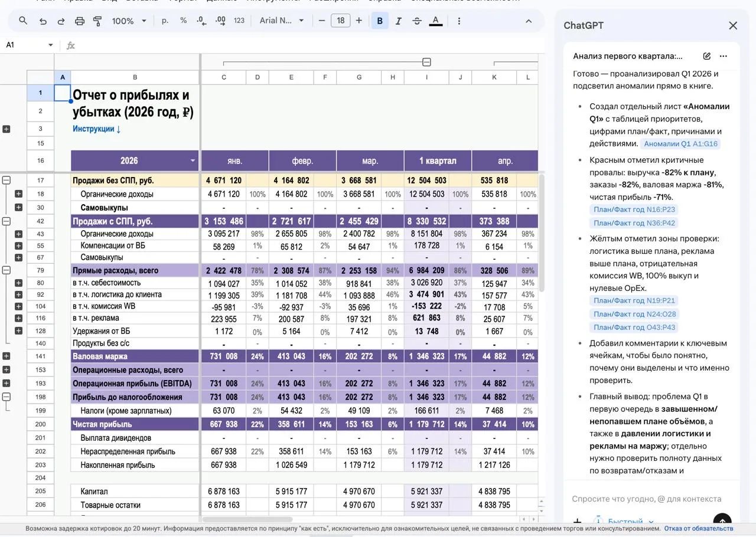Select the 1 квартал column header cell
The height and width of the screenshot is (537, 756).
pyautogui.click(x=438, y=161)
